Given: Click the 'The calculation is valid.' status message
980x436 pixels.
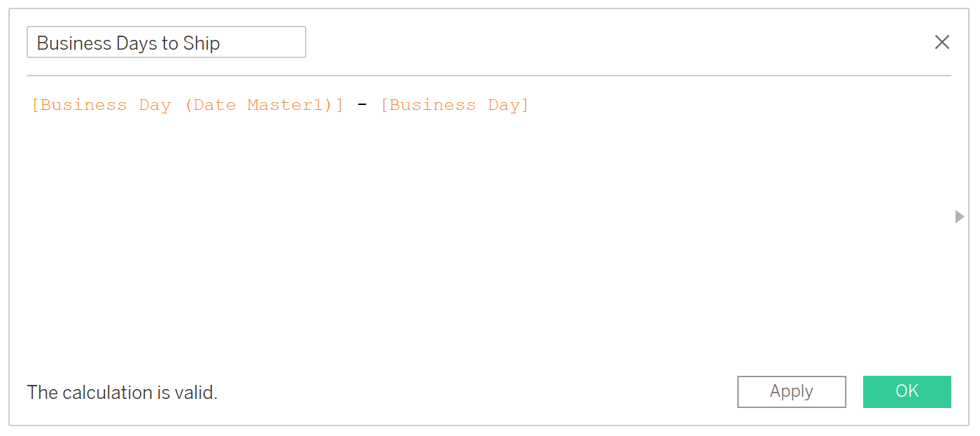Looking at the screenshot, I should (122, 393).
